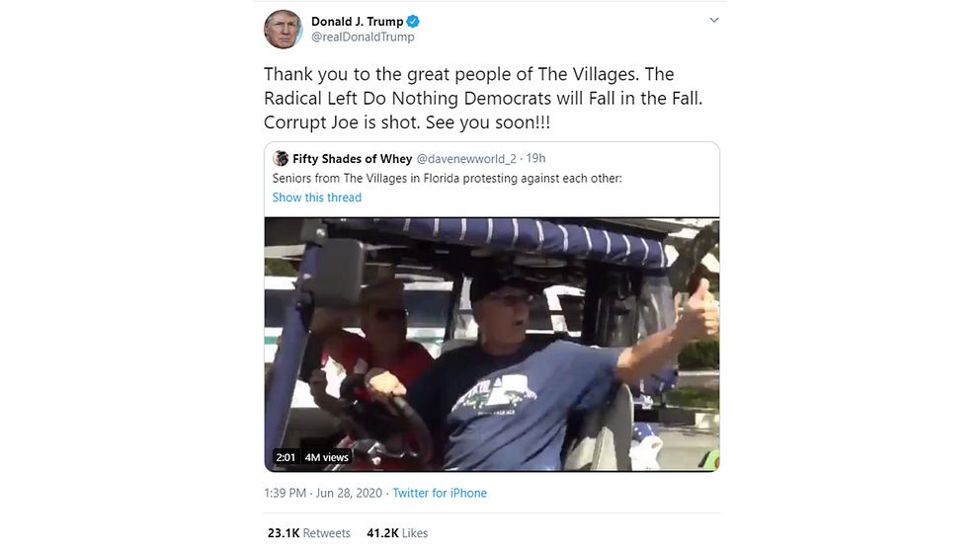Click the 1:39 PM Jun 28, 2020 timestamp

point(323,493)
